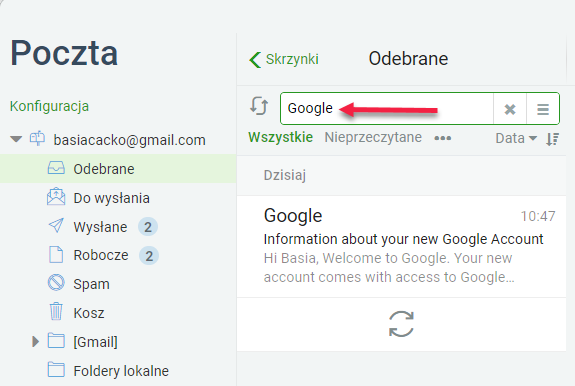Show more filters via three dots
The image size is (575, 386).
[x=443, y=138]
